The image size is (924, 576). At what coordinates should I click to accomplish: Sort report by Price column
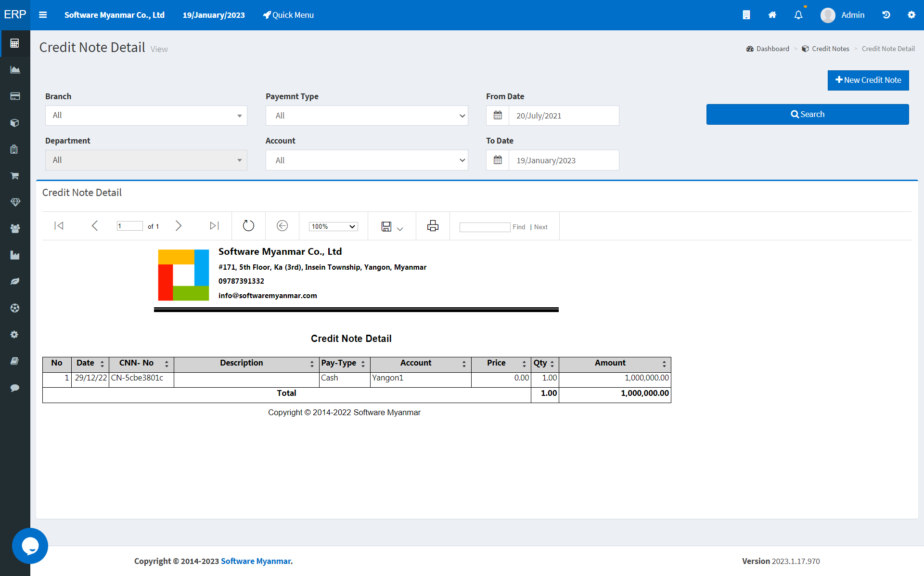pos(524,364)
